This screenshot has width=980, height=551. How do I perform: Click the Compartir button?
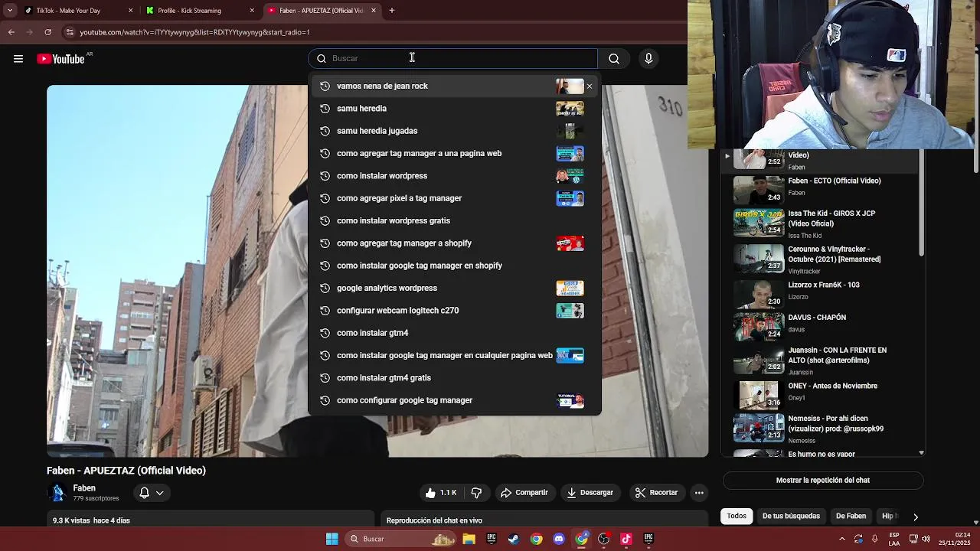524,493
